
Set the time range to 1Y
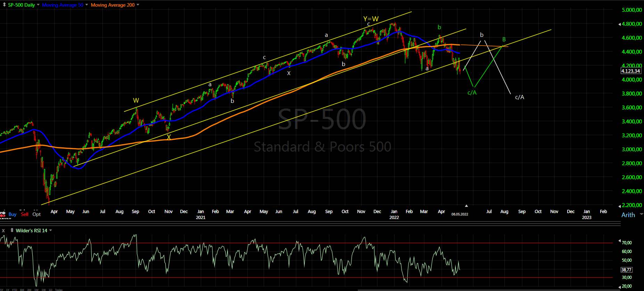click(x=8, y=290)
